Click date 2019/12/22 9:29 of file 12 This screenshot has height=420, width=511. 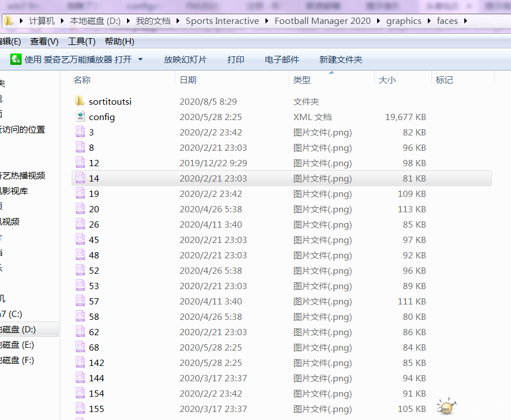pyautogui.click(x=213, y=163)
